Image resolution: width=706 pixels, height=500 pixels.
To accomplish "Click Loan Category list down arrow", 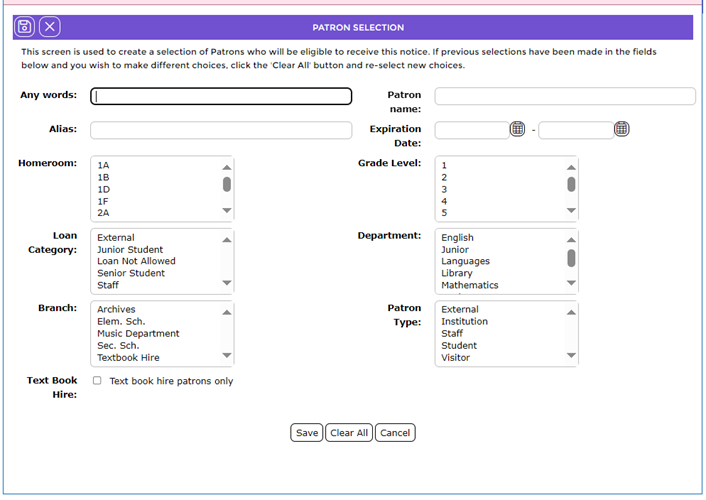I will click(x=227, y=283).
